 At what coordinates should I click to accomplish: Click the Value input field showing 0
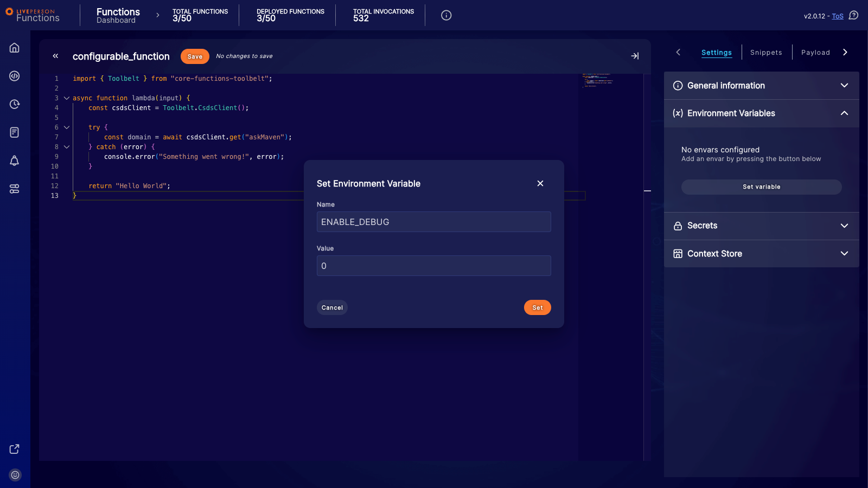coord(433,266)
